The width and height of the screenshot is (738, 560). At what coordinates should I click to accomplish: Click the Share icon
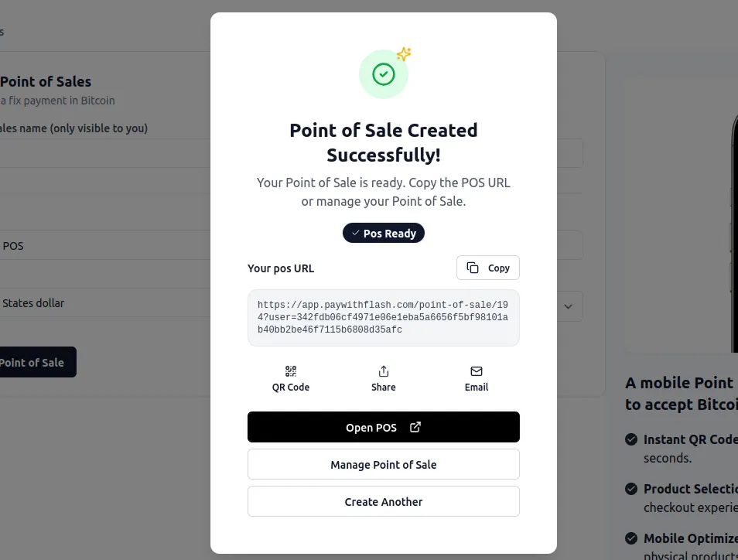[x=384, y=371]
